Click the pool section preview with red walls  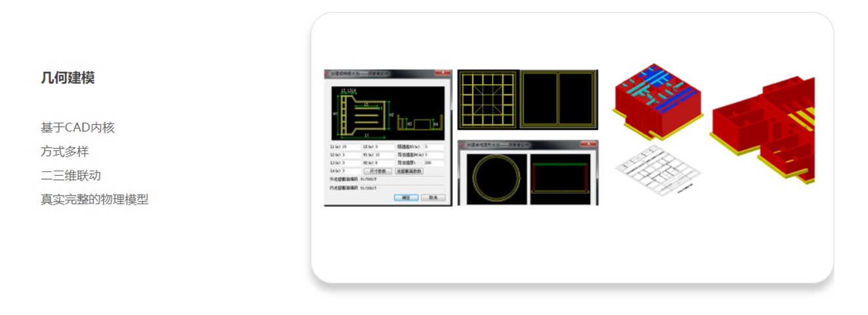coord(560,179)
